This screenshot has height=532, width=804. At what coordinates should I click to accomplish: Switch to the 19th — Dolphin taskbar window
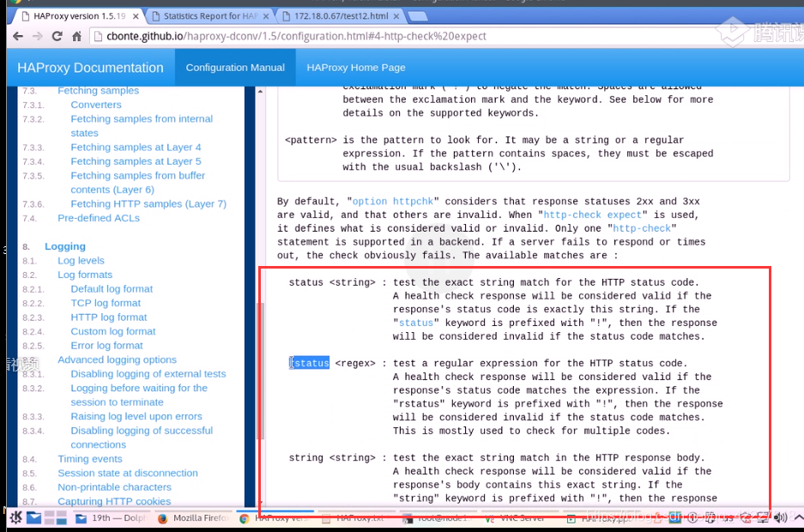click(111, 518)
